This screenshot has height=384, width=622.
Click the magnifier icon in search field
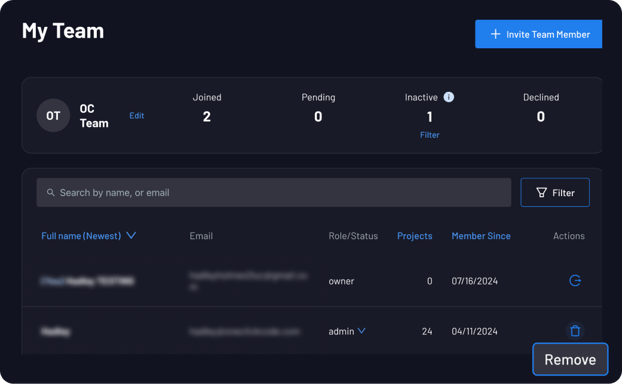click(x=50, y=192)
